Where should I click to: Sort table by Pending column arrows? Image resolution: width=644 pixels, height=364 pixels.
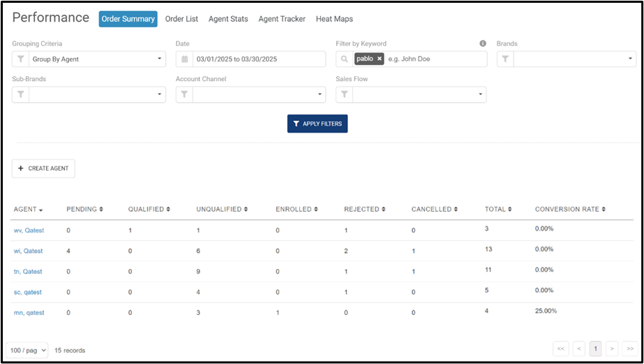point(101,210)
